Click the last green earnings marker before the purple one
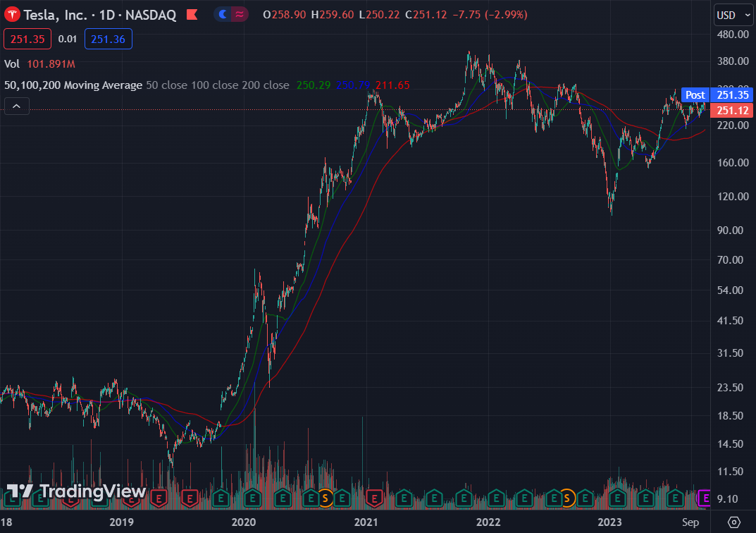 [x=675, y=498]
